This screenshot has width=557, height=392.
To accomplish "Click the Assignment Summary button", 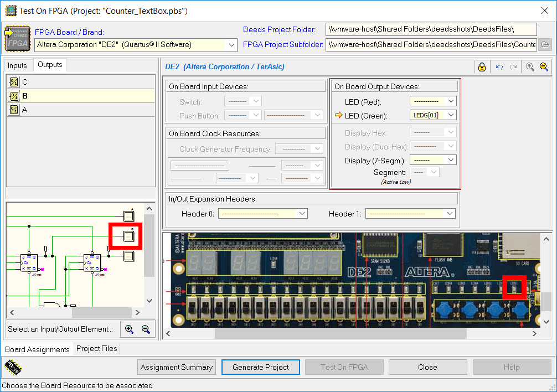I will click(x=177, y=367).
